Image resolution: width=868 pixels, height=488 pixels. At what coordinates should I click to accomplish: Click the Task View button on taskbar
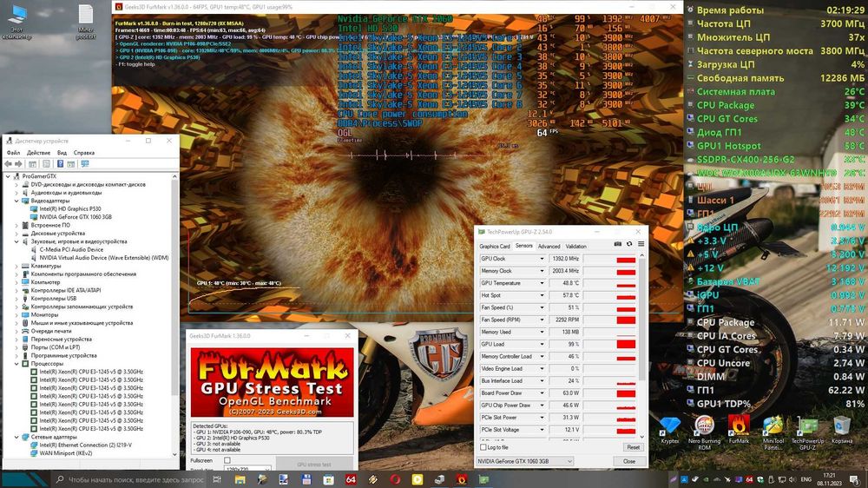[217, 479]
